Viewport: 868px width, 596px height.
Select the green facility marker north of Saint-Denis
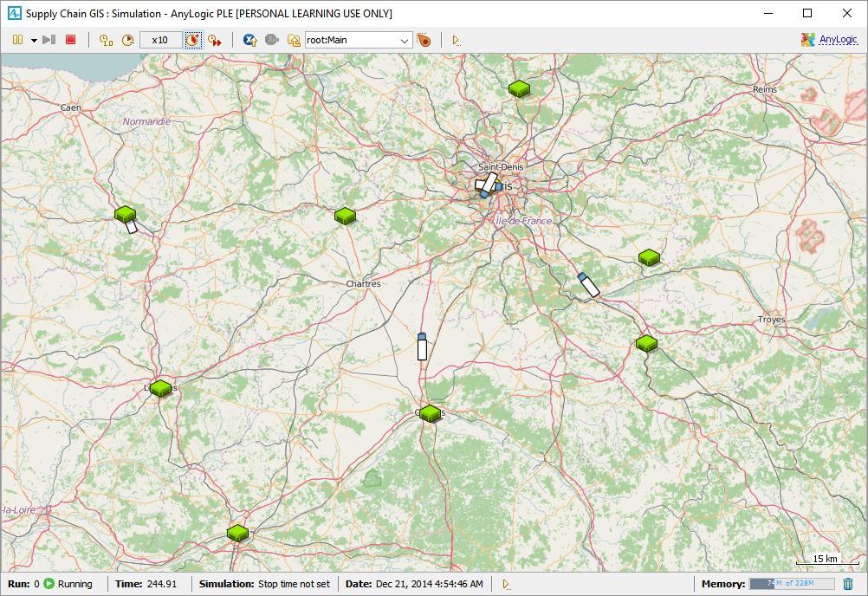(519, 88)
